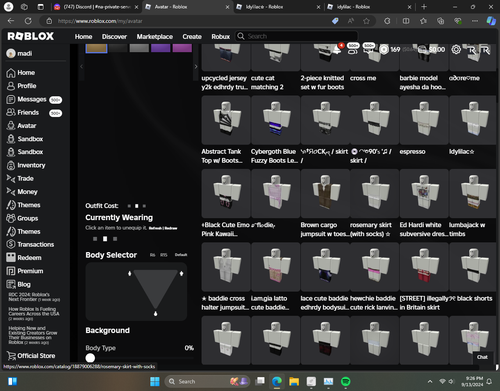Open Avatar in the sidebar
Screen dimensions: 500x391
point(21,126)
